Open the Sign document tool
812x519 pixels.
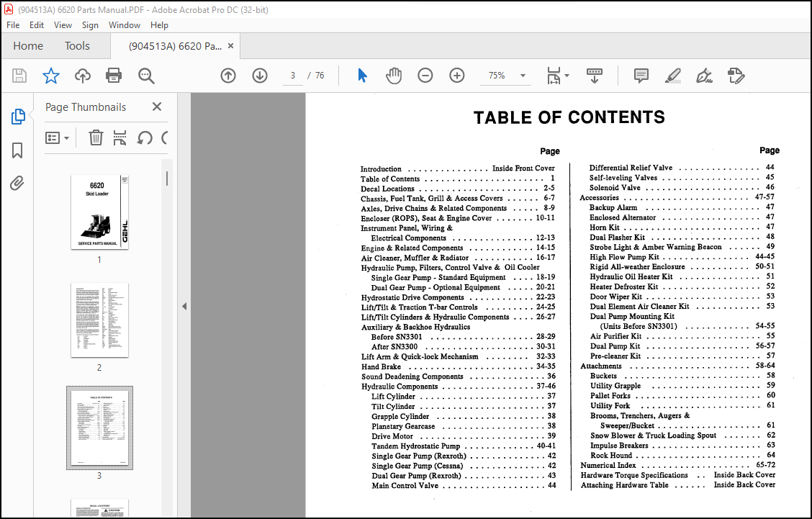click(704, 76)
